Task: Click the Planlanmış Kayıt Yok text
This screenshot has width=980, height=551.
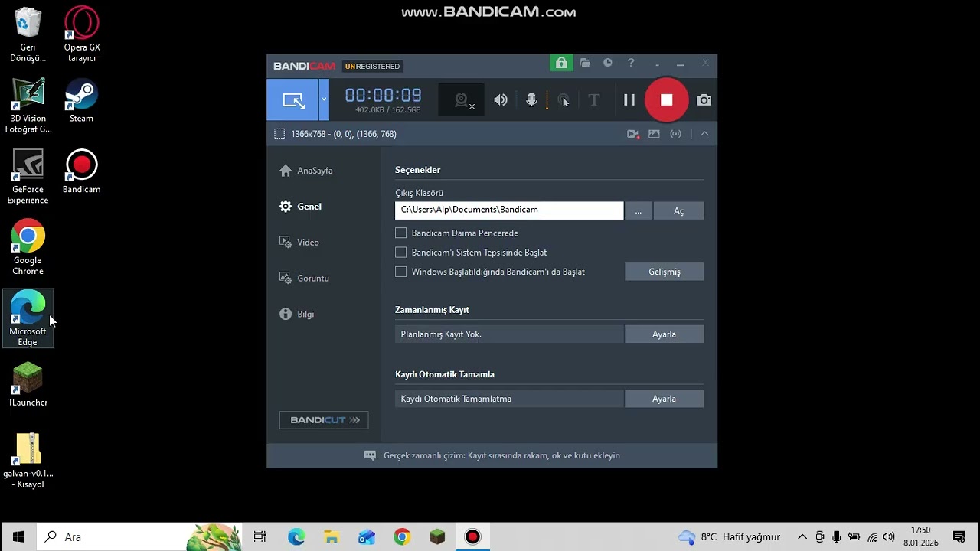Action: pos(441,334)
